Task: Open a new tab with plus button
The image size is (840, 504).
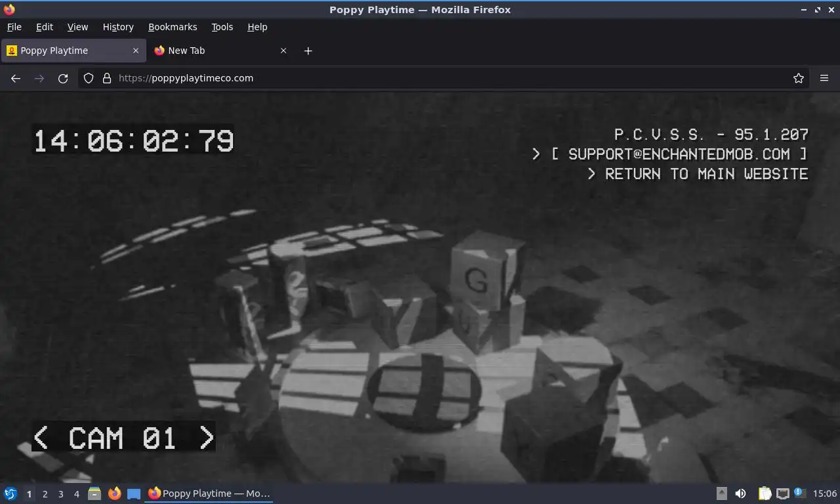Action: coord(308,51)
